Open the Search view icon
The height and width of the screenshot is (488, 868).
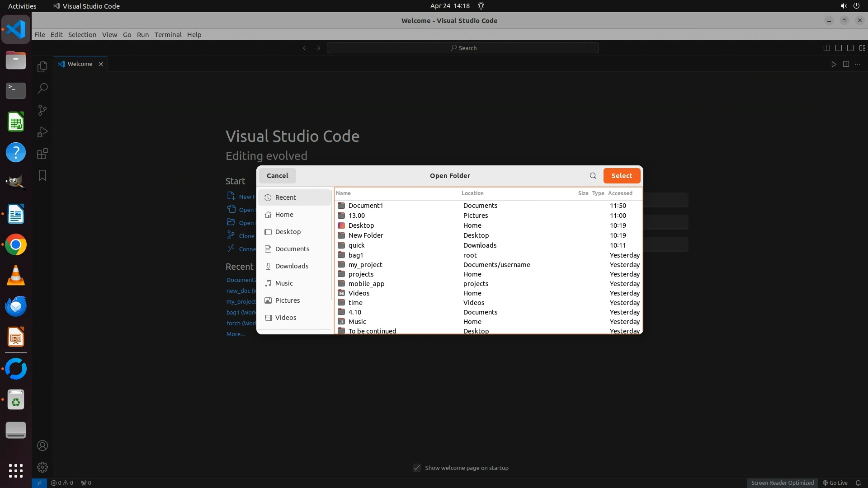(x=42, y=89)
